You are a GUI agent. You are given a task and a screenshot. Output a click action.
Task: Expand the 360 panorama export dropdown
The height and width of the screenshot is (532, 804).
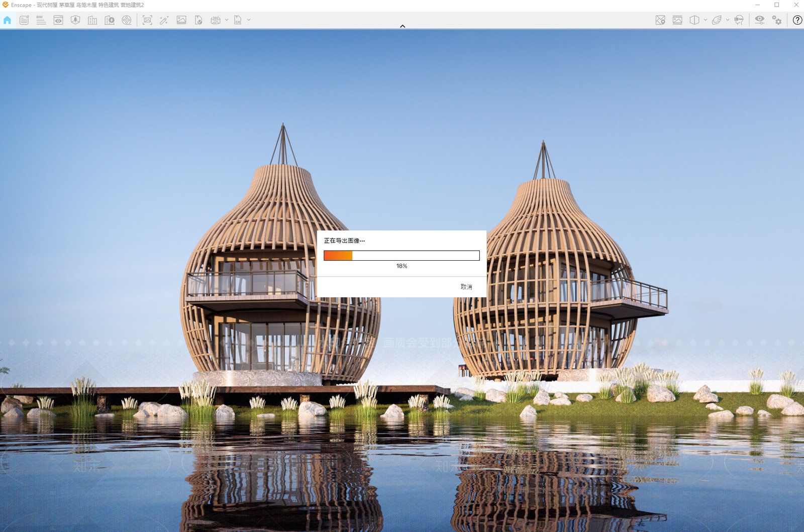click(227, 20)
